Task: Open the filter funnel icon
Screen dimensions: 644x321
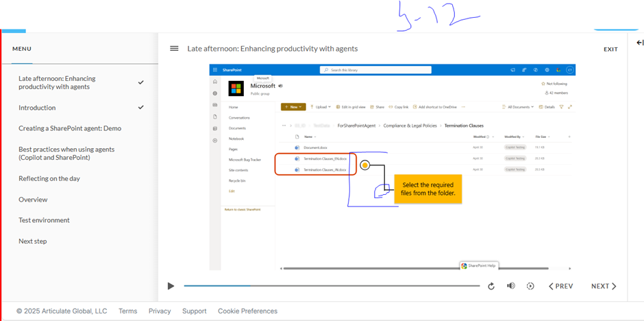Action: coord(562,107)
